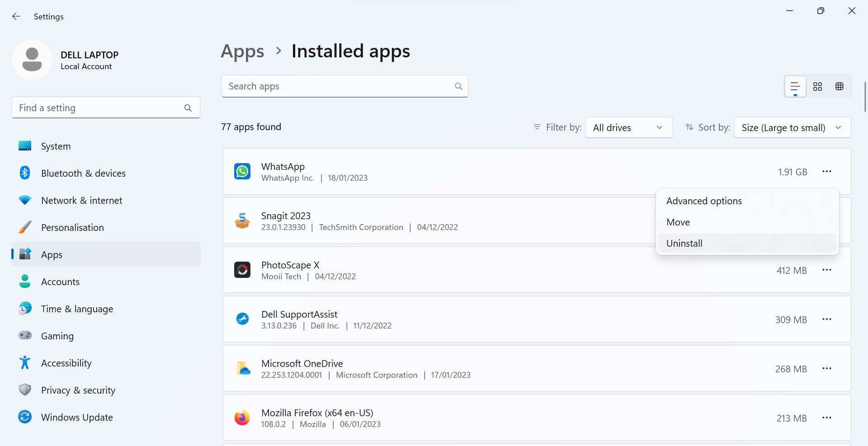Click the Dell SupportAssist app name
The height and width of the screenshot is (446, 868).
(x=299, y=315)
